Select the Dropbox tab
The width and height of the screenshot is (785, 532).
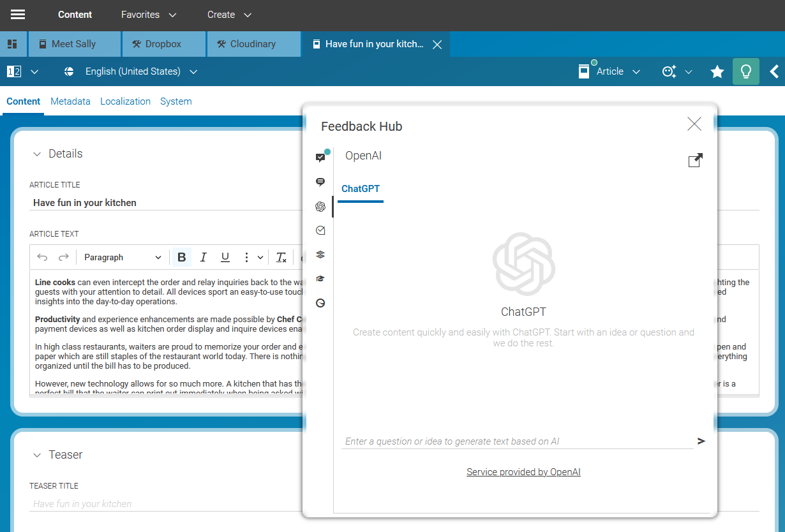click(163, 44)
